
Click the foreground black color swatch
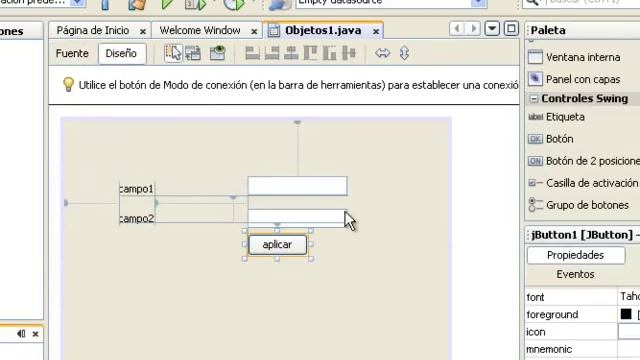626,314
